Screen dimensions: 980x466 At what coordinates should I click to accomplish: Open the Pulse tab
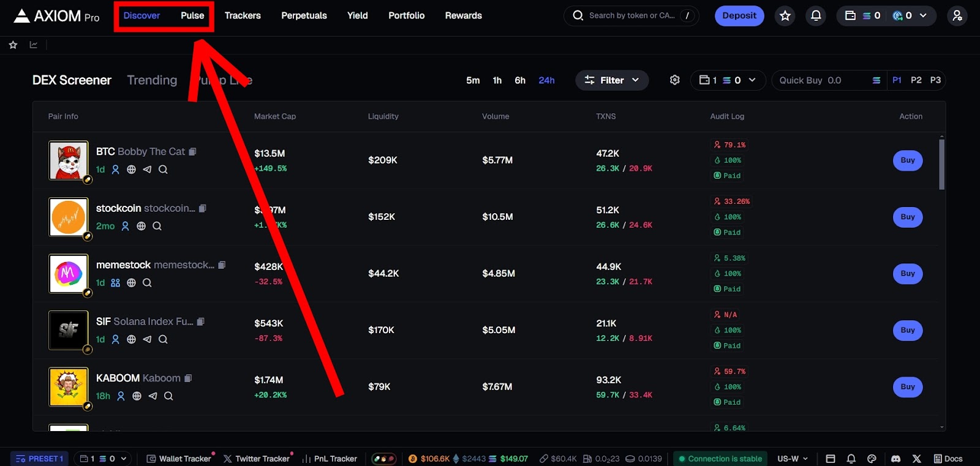click(192, 16)
